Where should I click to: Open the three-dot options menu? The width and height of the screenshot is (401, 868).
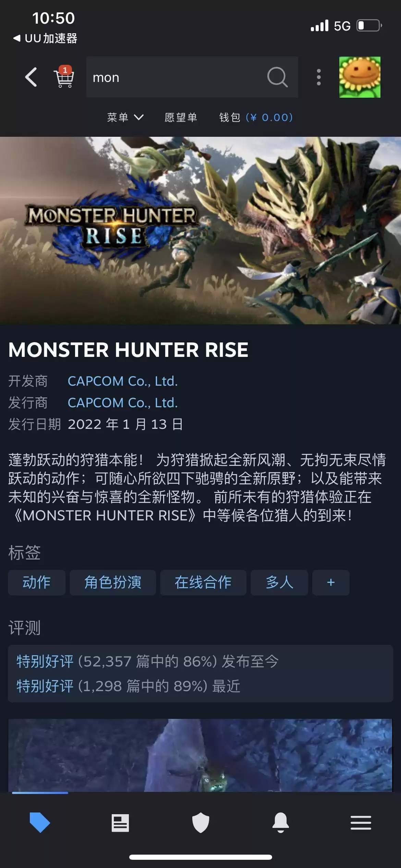(x=319, y=77)
